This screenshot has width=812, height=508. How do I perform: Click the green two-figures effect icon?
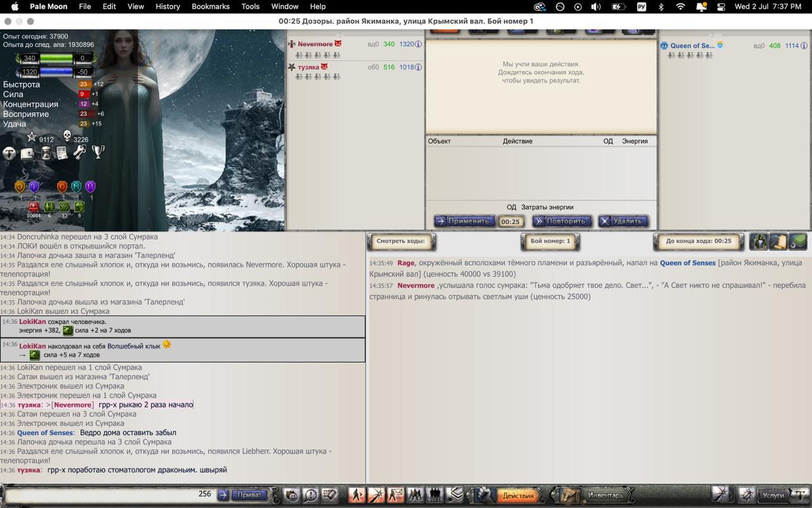click(49, 207)
